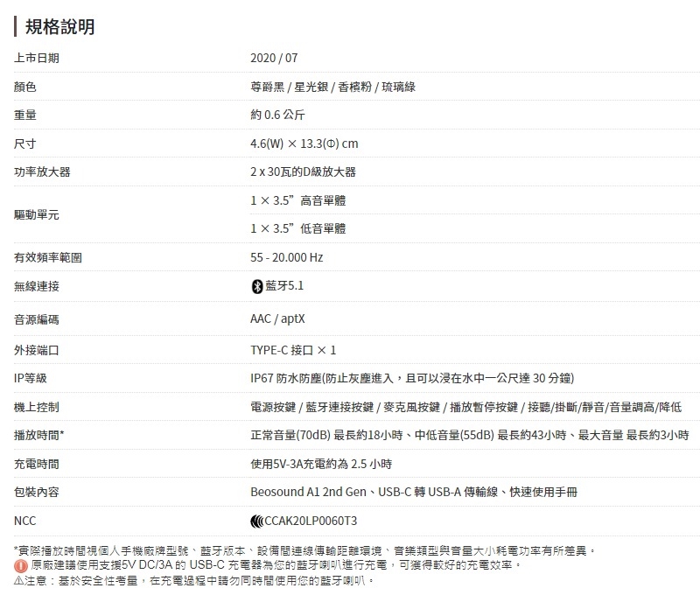Click the 播放時間* row label
The height and width of the screenshot is (595, 700).
[39, 434]
